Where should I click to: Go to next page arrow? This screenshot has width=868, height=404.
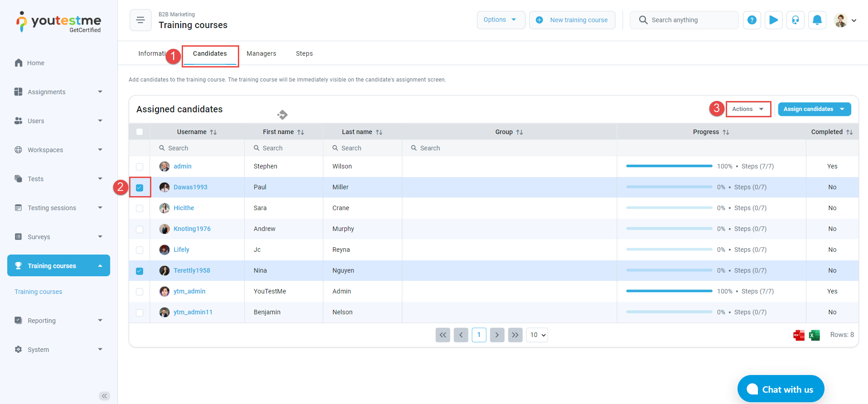497,335
